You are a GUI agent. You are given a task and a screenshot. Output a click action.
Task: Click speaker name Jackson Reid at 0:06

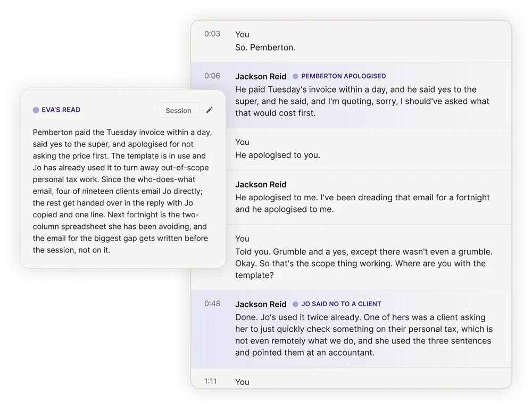261,77
